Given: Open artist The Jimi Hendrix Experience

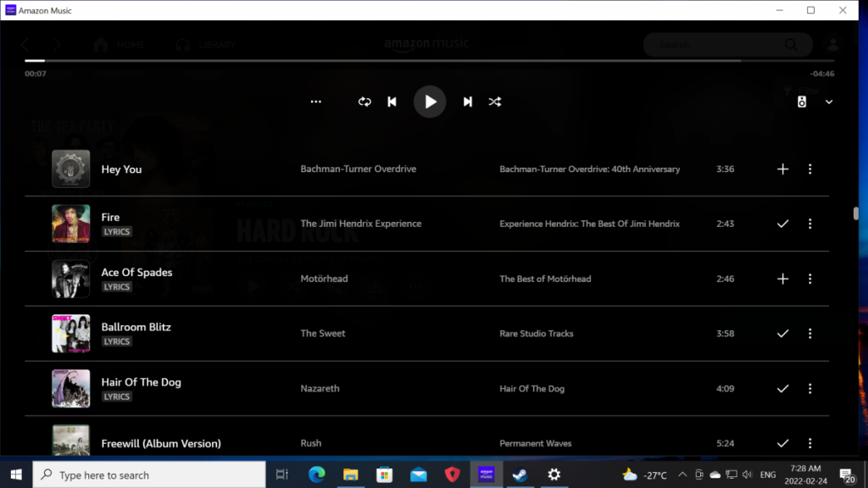Looking at the screenshot, I should pyautogui.click(x=361, y=224).
